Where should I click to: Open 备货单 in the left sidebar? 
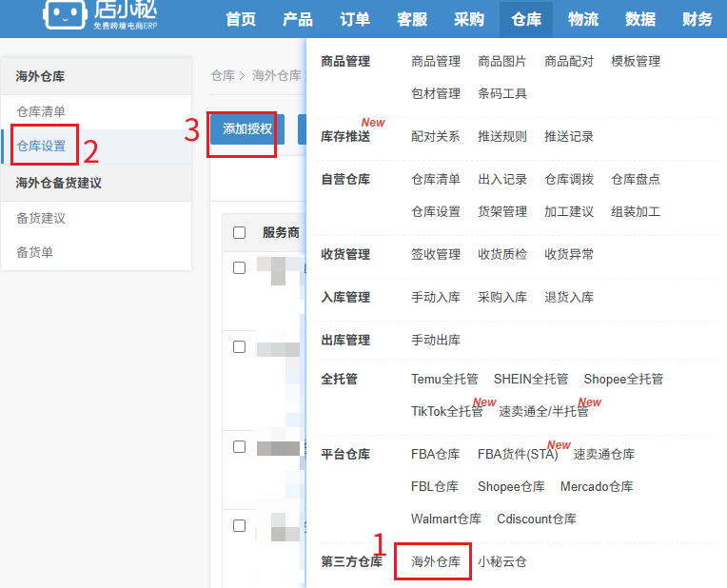pos(35,252)
